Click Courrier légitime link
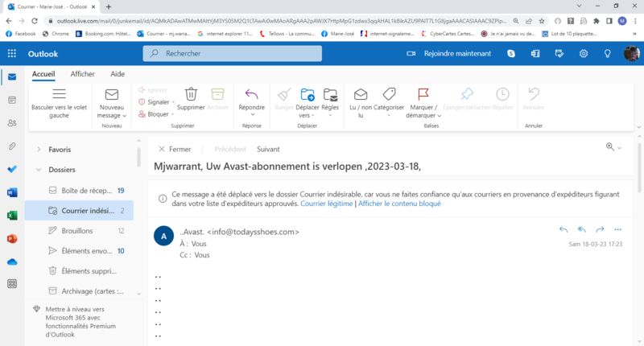644x346 pixels. tap(327, 204)
